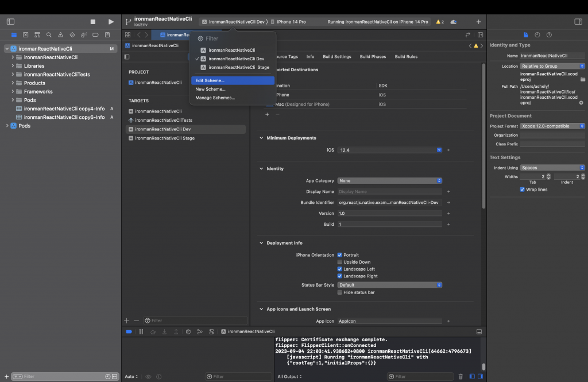588x382 pixels.
Task: Clear console with the trash icon
Action: 461,377
